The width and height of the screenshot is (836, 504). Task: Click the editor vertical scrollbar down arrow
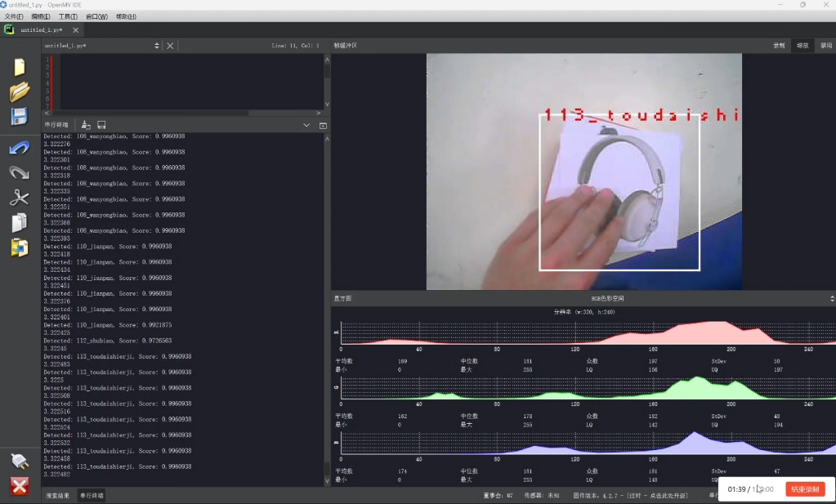pyautogui.click(x=327, y=104)
